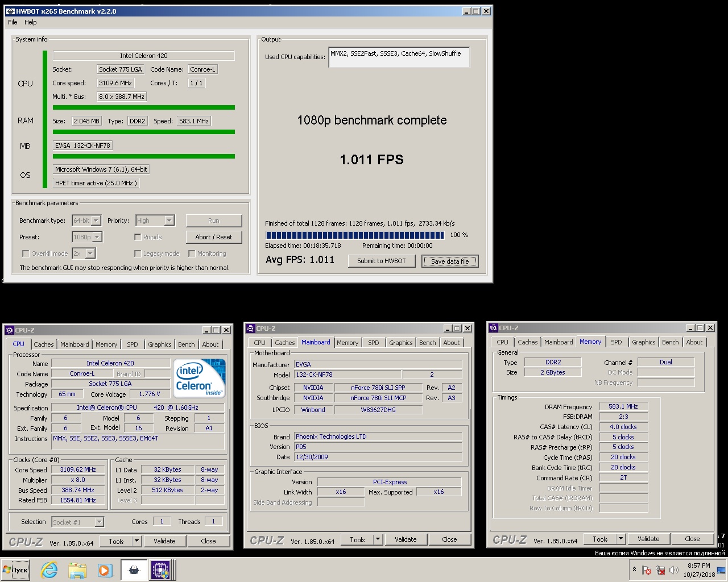Image resolution: width=728 pixels, height=582 pixels.
Task: Click title icon of CPU-Z Processor window
Action: (9, 330)
